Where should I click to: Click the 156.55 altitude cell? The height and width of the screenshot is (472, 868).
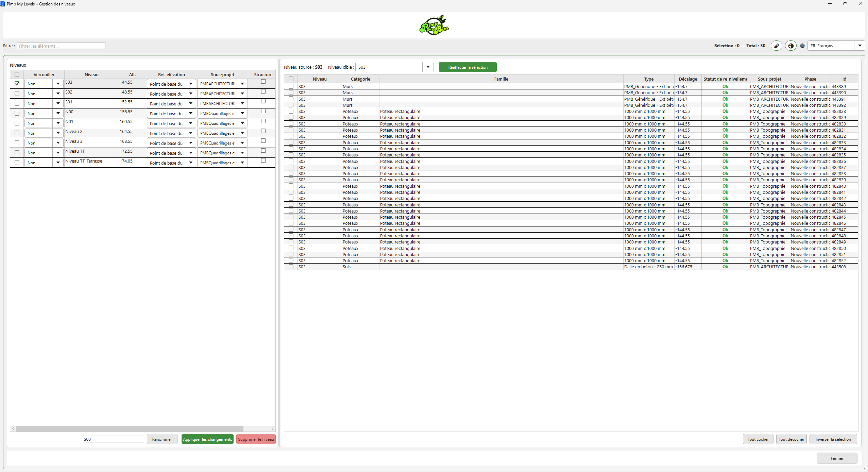coord(132,113)
